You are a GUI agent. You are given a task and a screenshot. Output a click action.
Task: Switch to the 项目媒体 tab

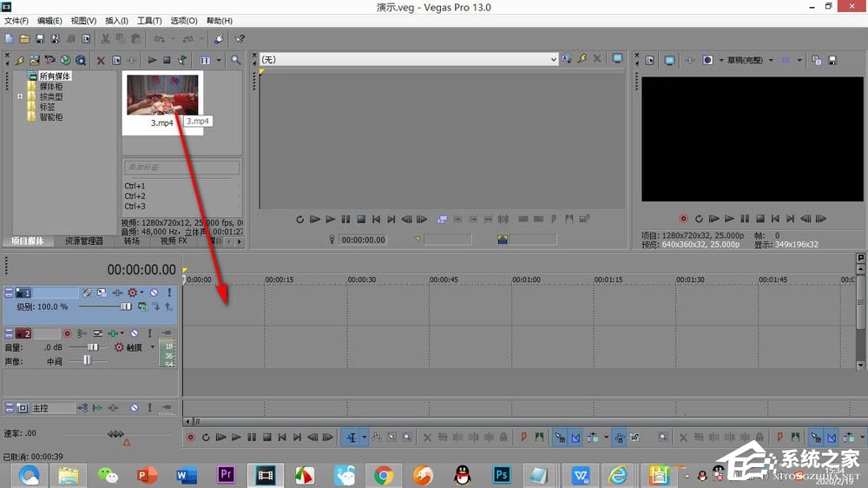point(28,241)
